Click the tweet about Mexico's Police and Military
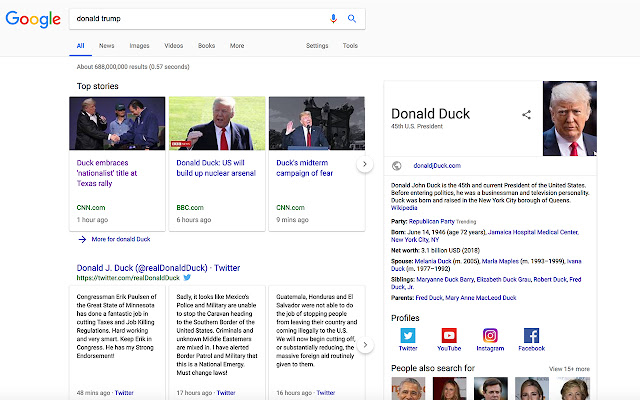The height and width of the screenshot is (400, 640). tap(217, 335)
